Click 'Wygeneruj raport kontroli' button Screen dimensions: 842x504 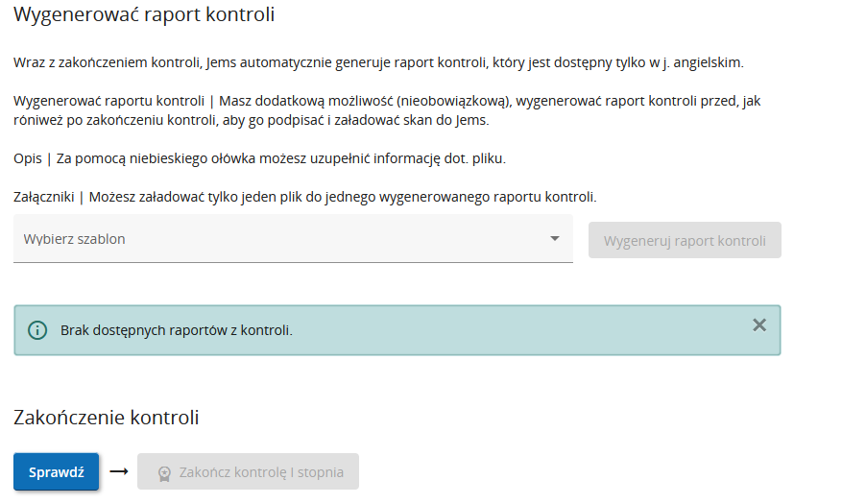[685, 240]
